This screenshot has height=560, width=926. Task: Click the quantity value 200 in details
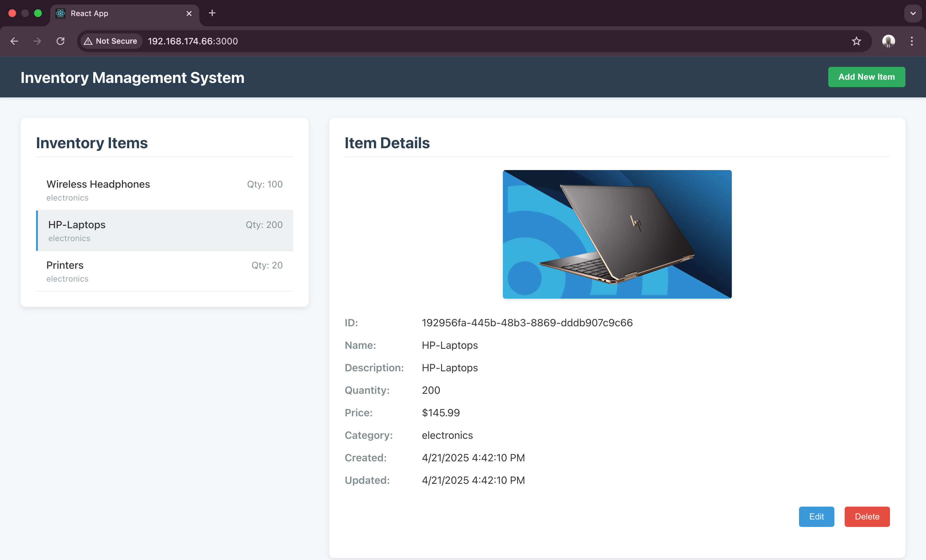(431, 390)
